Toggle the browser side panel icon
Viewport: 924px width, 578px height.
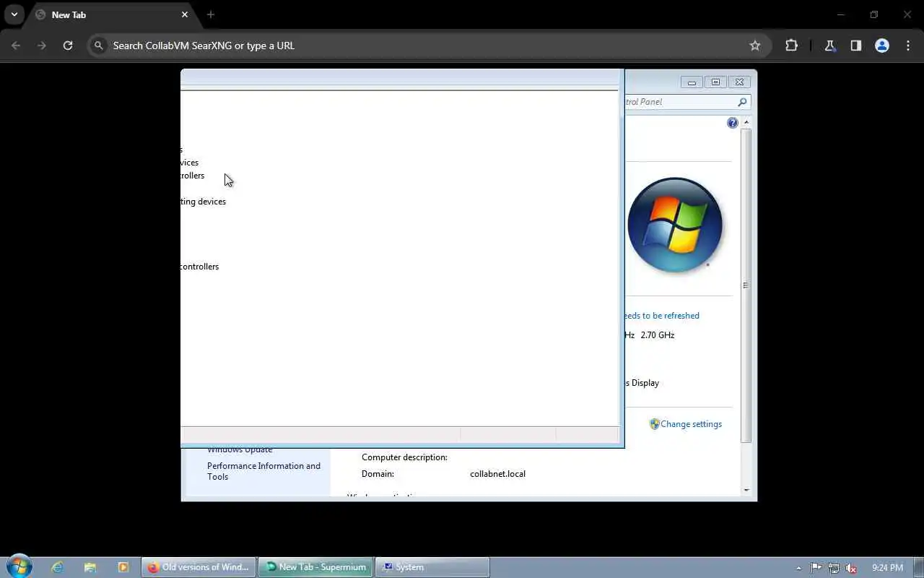tap(856, 46)
